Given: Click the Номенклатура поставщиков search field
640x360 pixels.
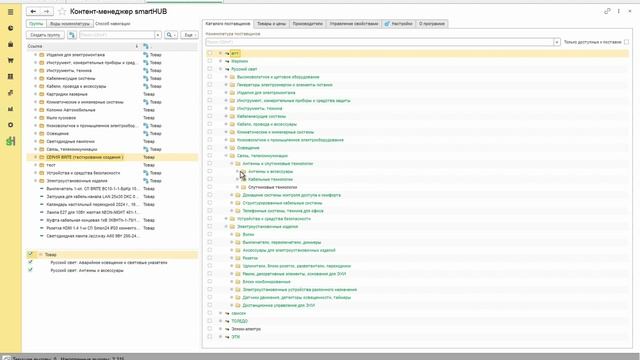Looking at the screenshot, I should pos(379,42).
